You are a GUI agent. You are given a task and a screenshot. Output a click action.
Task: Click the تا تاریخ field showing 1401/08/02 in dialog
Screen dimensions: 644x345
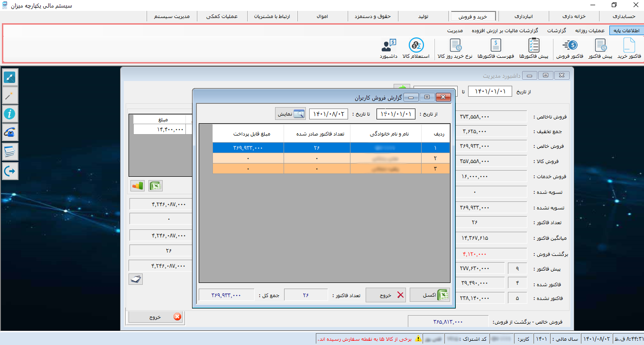pos(329,114)
